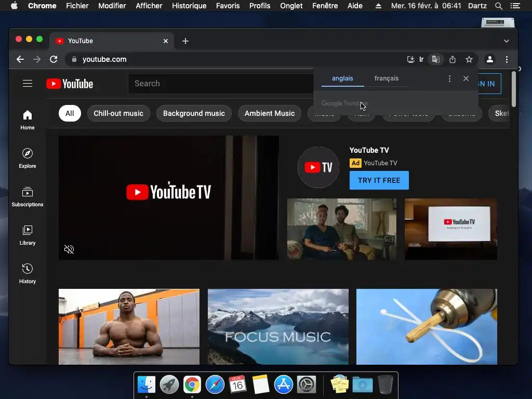Open the menu bar control list icon
Screen dimensions: 532x399
[515, 6]
